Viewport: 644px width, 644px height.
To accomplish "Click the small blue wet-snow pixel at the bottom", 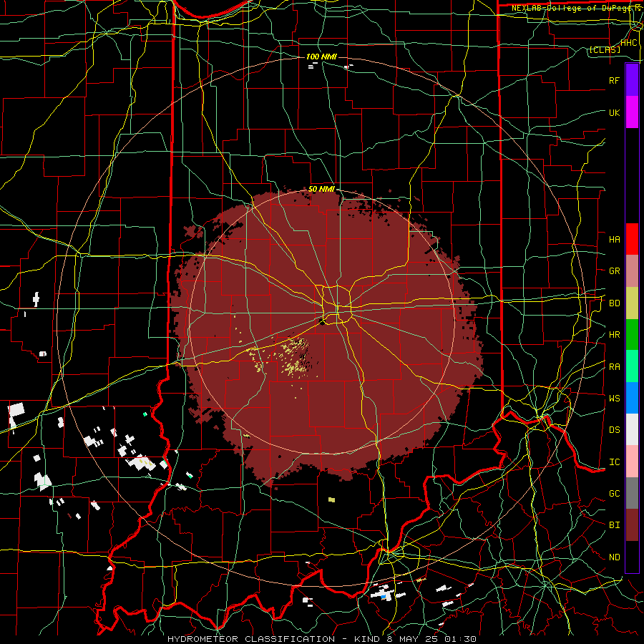I will coord(384,596).
